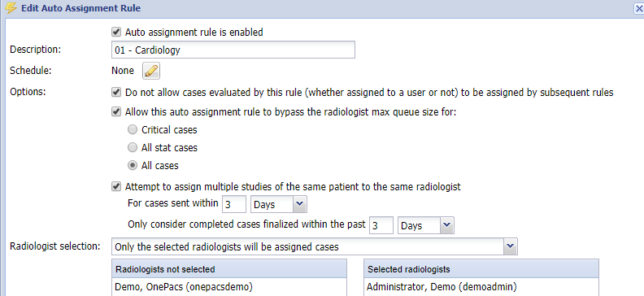Click the Description text field
This screenshot has width=644, height=296.
tap(233, 50)
